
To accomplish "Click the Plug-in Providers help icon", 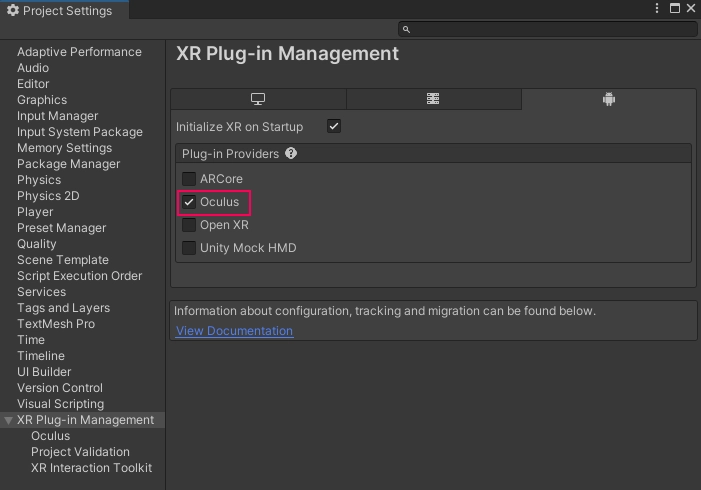I will point(291,153).
